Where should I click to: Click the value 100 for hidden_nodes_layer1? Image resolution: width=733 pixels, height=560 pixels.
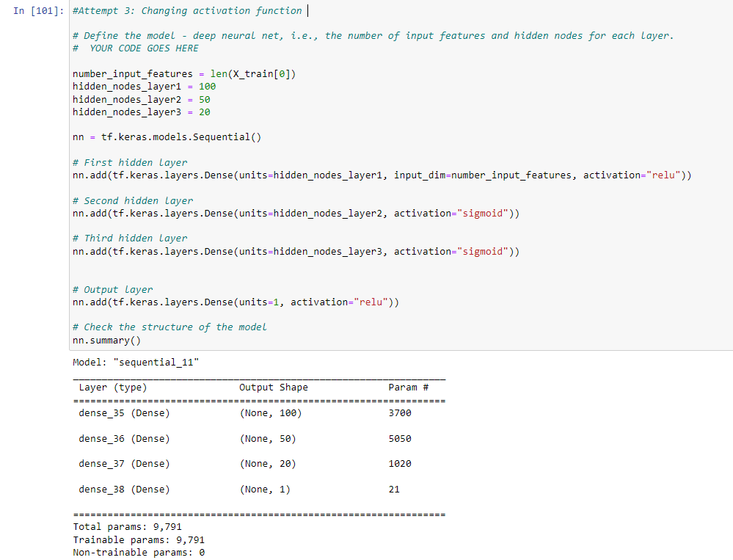(207, 87)
